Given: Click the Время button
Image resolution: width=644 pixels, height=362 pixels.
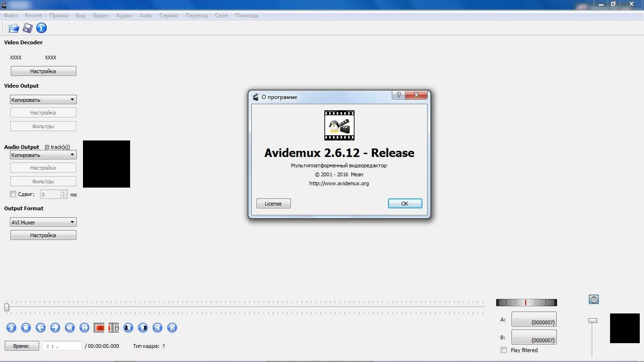Looking at the screenshot, I should pos(22,346).
